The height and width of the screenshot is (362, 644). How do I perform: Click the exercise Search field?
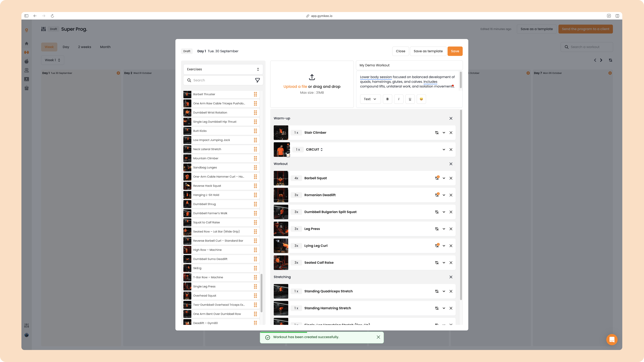pos(223,80)
